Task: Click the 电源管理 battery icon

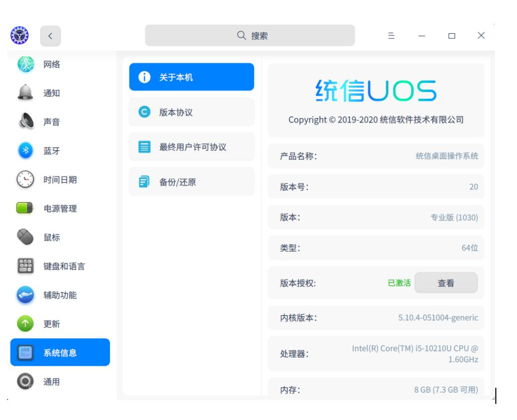Action: (x=25, y=208)
